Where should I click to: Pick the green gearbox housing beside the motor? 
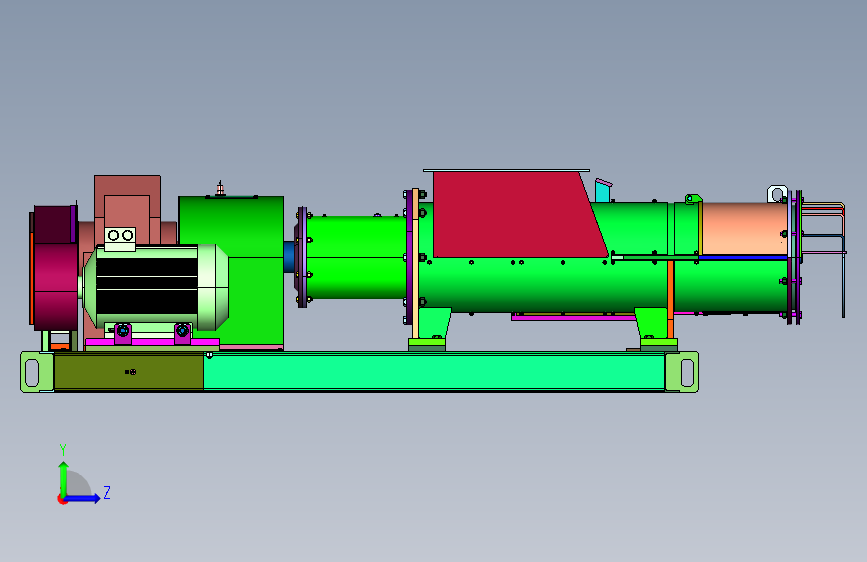[252, 271]
